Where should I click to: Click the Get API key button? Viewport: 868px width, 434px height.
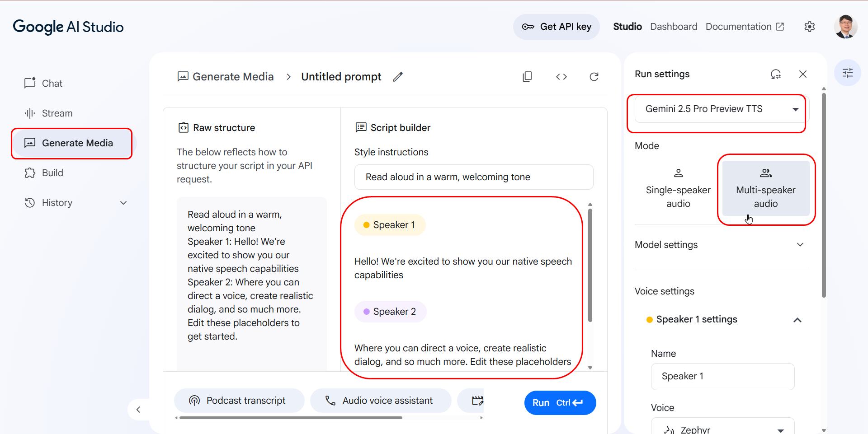point(556,27)
